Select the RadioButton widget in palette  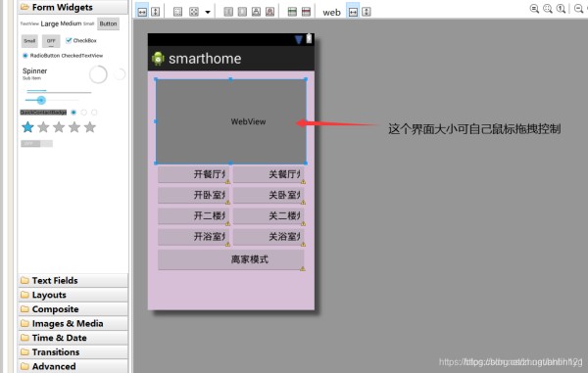coord(41,56)
